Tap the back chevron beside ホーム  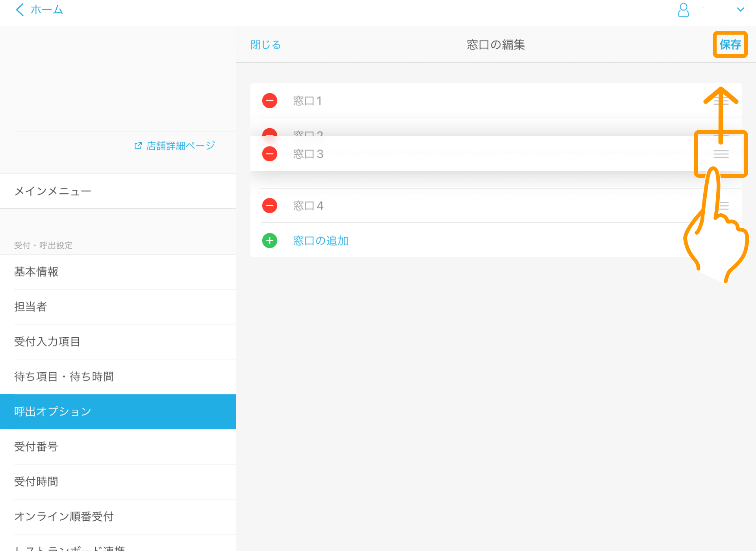20,10
